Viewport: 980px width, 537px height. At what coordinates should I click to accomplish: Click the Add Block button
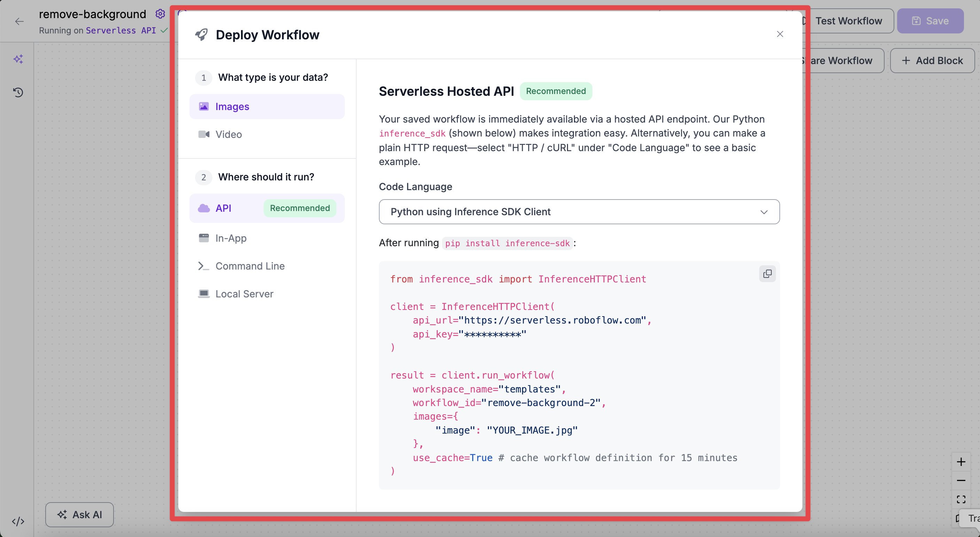click(932, 61)
